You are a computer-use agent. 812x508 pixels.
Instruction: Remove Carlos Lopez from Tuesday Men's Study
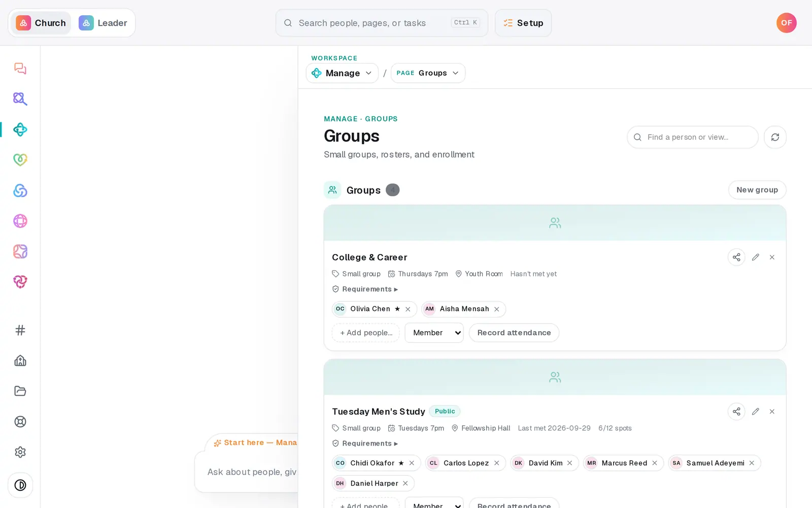click(x=497, y=463)
